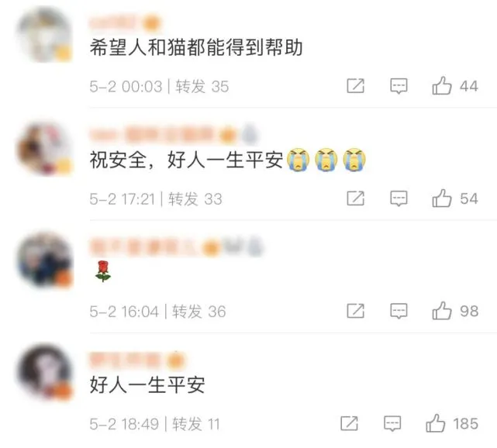
Task: Reply to the comment posted at 5-2 17:21
Action: point(399,198)
